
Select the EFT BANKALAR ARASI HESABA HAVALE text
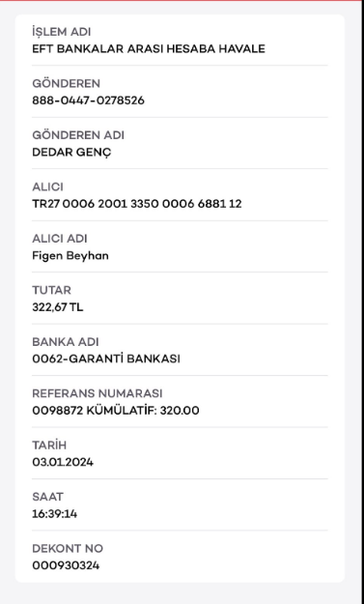pos(149,49)
